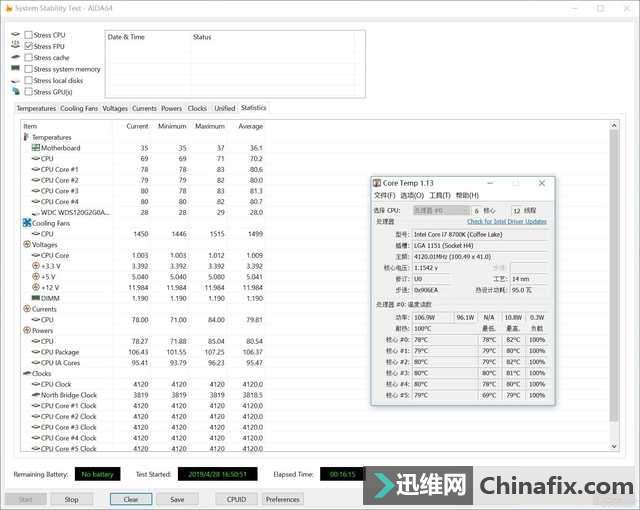Select the Statistics tab
640x510 pixels.
coord(253,108)
